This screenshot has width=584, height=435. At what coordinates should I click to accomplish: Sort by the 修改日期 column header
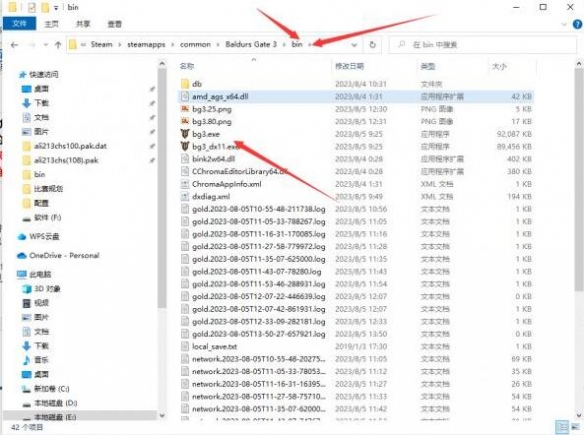click(349, 66)
